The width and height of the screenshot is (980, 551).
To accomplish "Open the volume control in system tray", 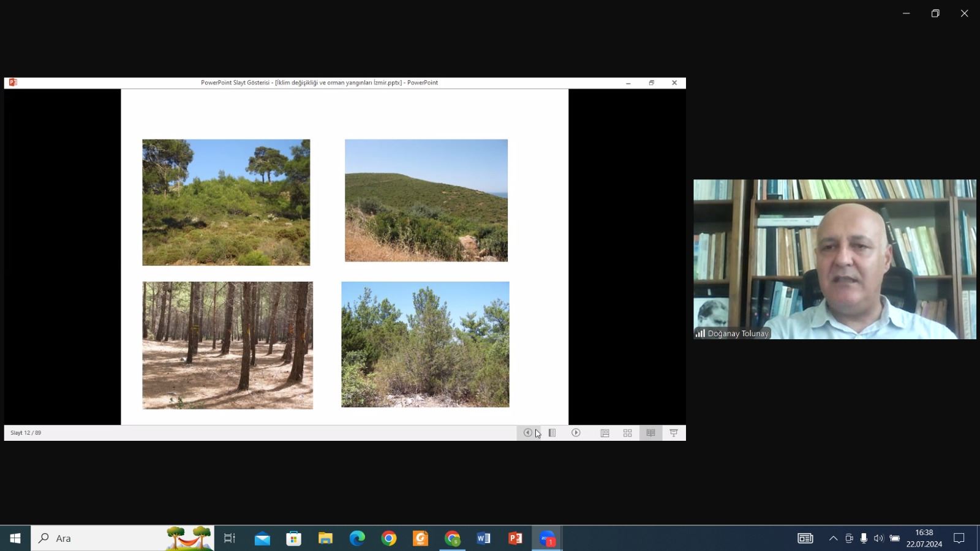I will pos(878,539).
